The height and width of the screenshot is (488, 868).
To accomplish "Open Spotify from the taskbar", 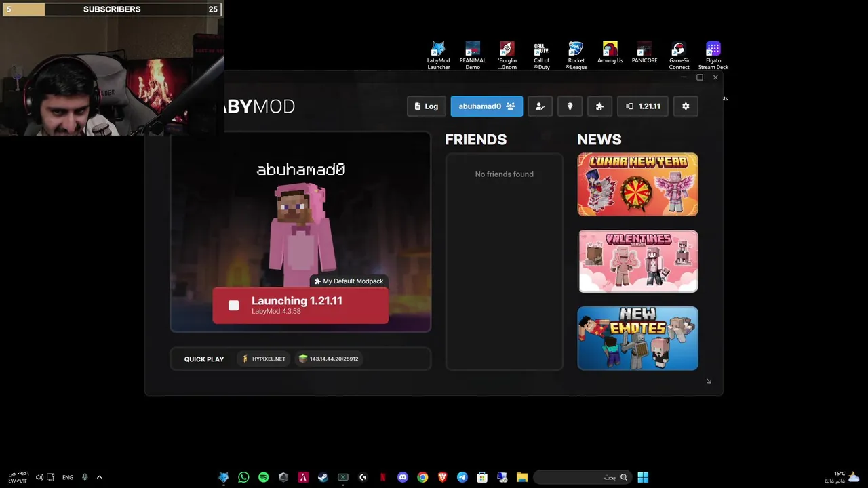I will (x=263, y=477).
